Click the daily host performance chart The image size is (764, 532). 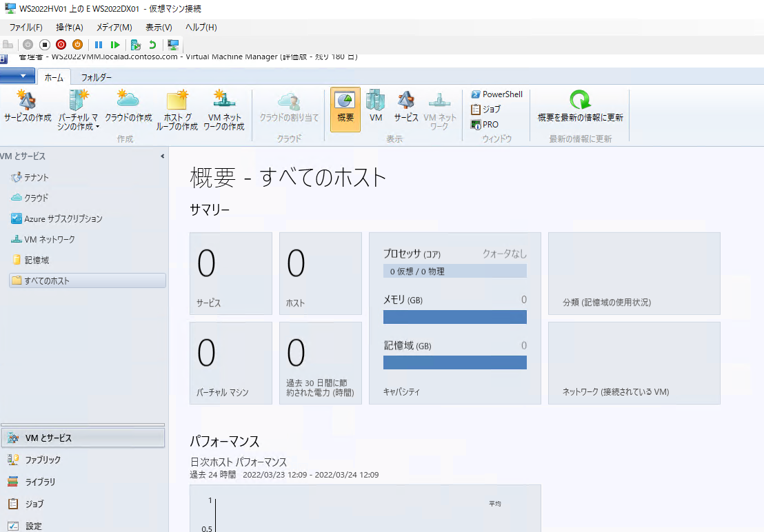pos(365,508)
